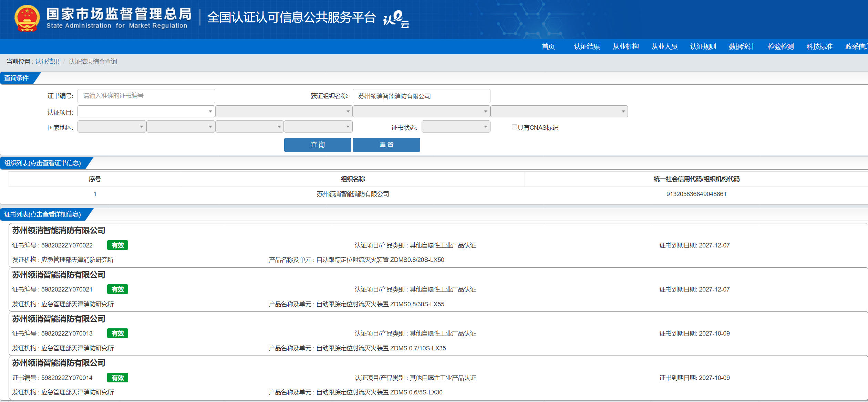Open certificate 5982022ZY070022 details

point(438,245)
